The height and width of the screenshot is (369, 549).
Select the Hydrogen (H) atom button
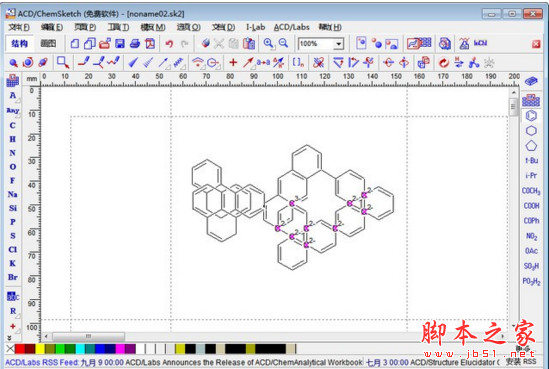click(13, 139)
